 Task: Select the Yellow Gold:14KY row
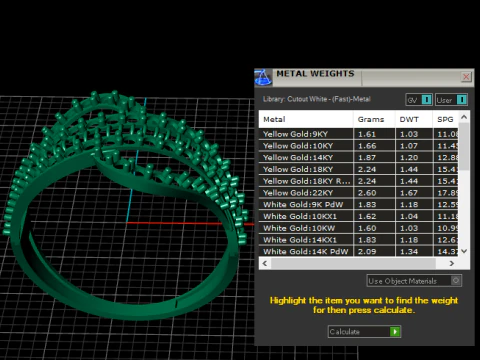pos(358,157)
